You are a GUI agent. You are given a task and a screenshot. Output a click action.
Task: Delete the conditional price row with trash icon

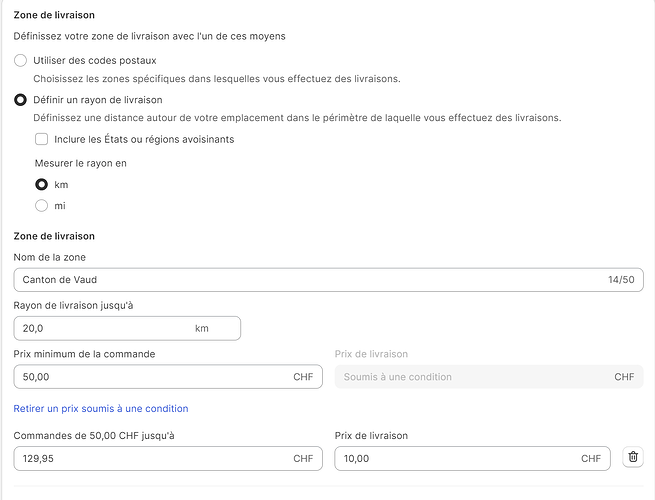pos(632,457)
